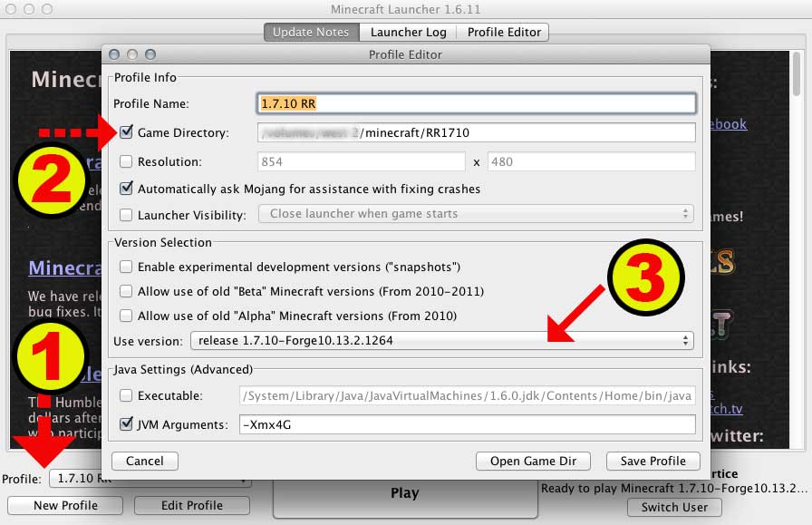Click the 'Profile Editor' dialog title
The height and width of the screenshot is (525, 812).
click(x=405, y=54)
